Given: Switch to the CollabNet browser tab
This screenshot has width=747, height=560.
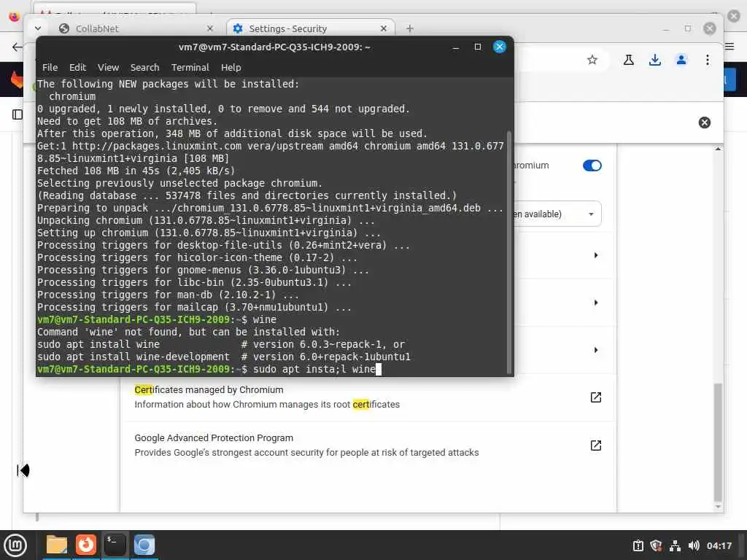Looking at the screenshot, I should 134,28.
